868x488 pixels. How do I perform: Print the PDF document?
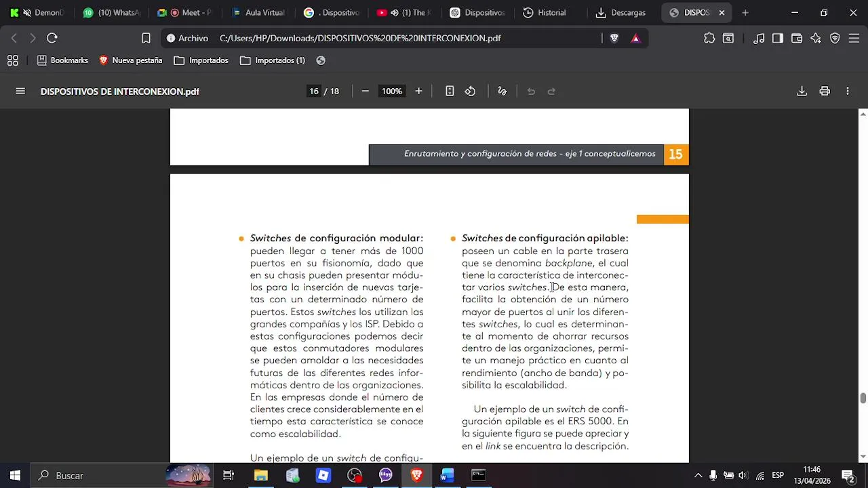[825, 91]
